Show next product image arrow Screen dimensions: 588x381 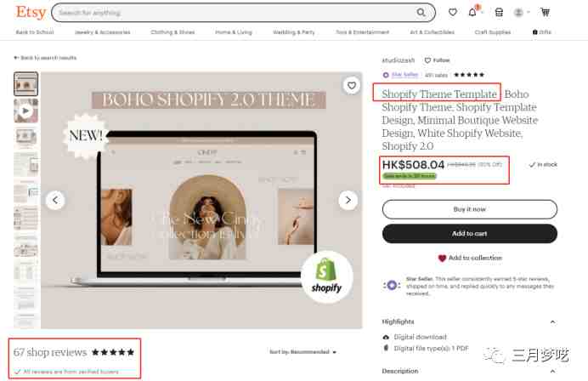pyautogui.click(x=348, y=200)
